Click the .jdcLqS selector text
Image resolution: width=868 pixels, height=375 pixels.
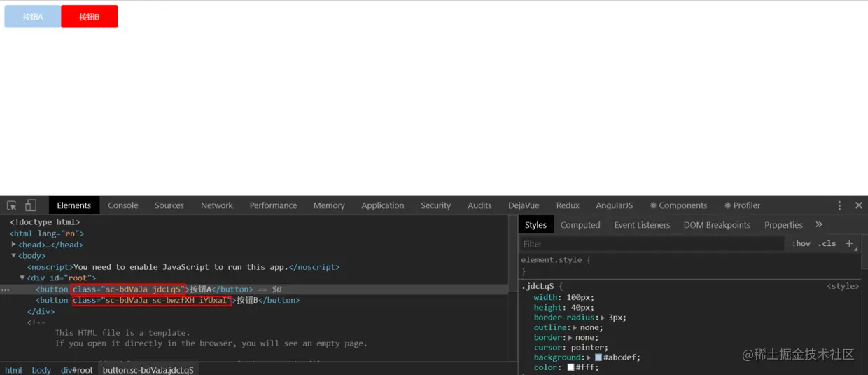tap(538, 287)
